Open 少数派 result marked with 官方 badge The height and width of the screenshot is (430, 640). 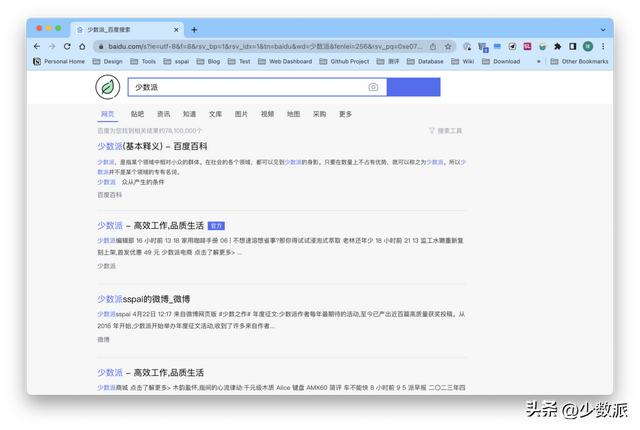pos(150,226)
